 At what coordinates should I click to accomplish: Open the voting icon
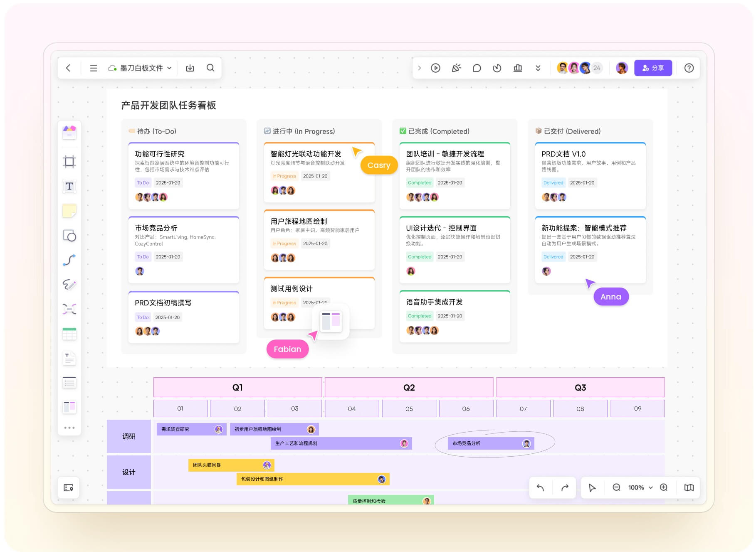click(517, 68)
